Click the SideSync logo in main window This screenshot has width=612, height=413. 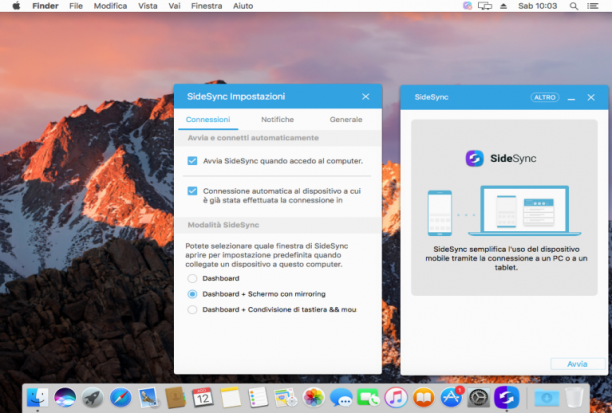click(x=501, y=158)
